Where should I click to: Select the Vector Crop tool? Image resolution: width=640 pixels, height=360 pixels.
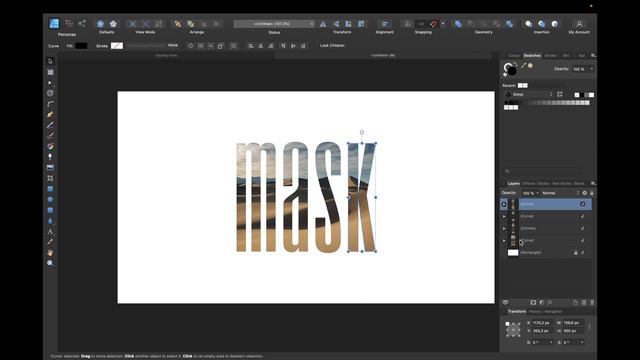pos(50,178)
